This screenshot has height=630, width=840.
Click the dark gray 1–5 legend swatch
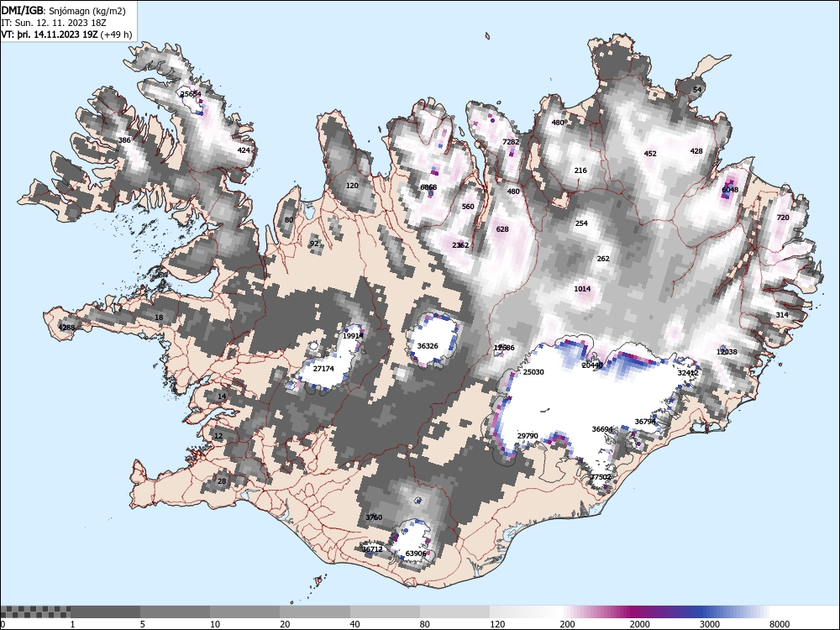click(105, 612)
